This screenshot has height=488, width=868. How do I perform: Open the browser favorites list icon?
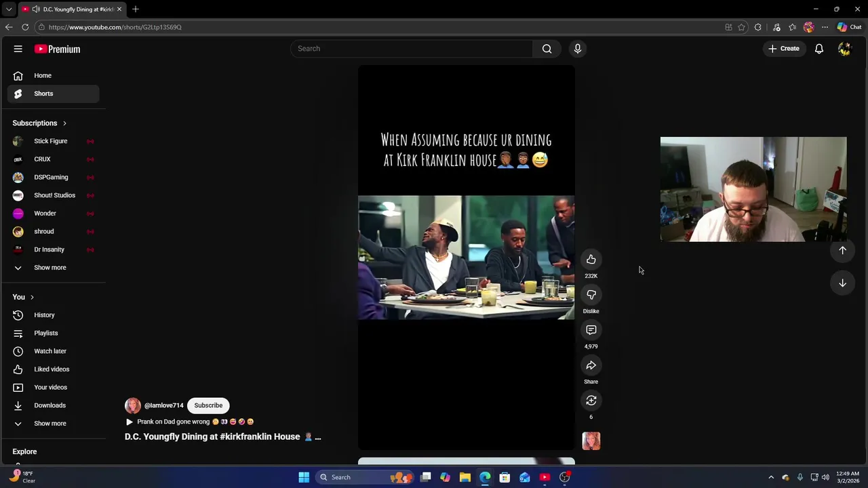(x=792, y=27)
